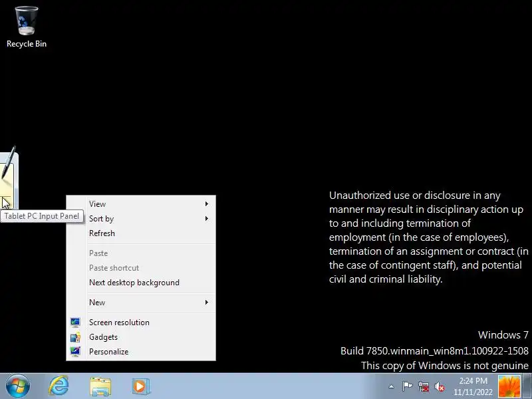Open the Tablet PC Input Panel tab

point(9,180)
